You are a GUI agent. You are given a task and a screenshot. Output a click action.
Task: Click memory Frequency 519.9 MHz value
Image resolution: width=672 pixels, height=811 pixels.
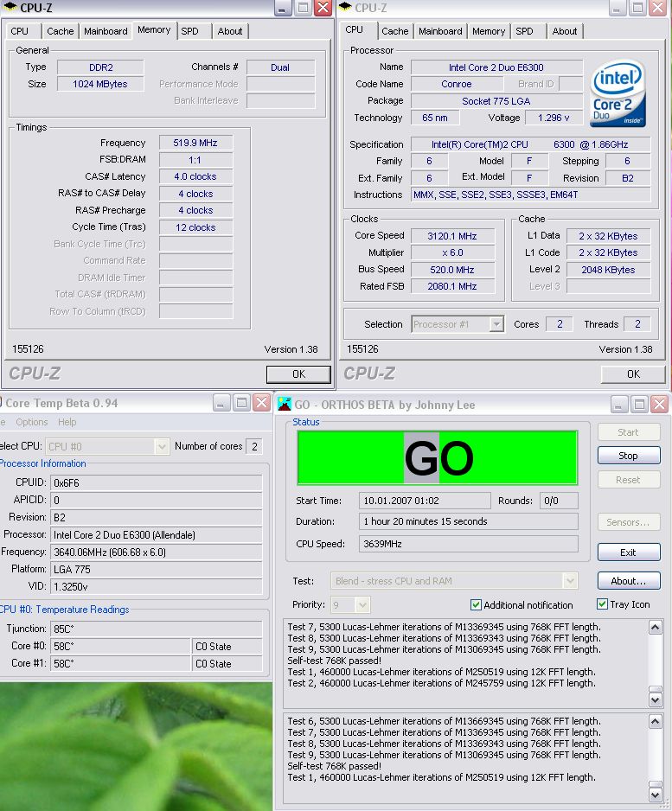[x=195, y=143]
